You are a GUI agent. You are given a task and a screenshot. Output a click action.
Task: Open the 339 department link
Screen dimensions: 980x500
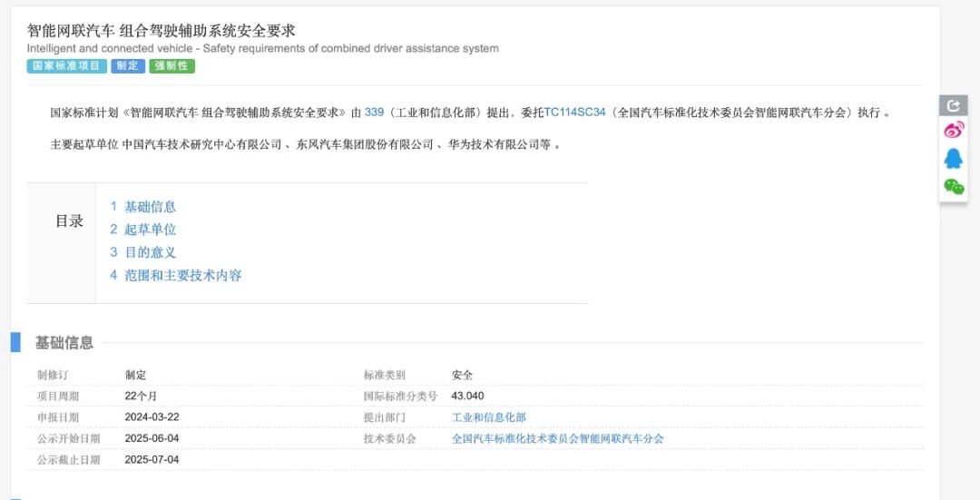click(374, 113)
